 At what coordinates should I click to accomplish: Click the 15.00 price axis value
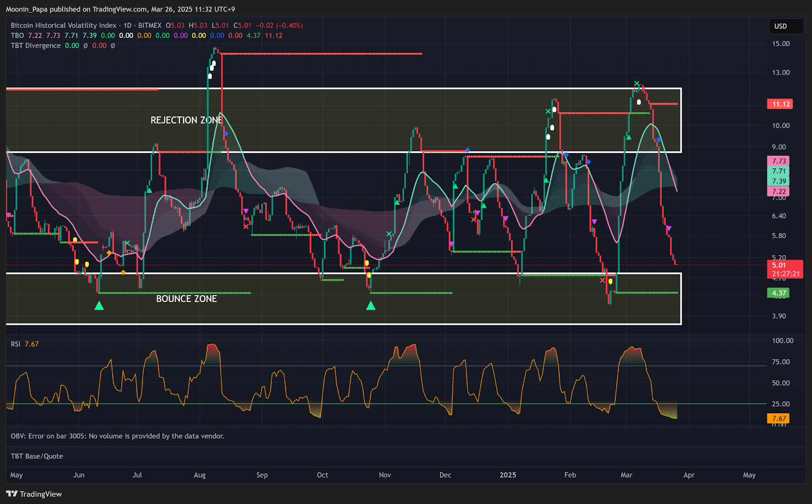[x=781, y=44]
